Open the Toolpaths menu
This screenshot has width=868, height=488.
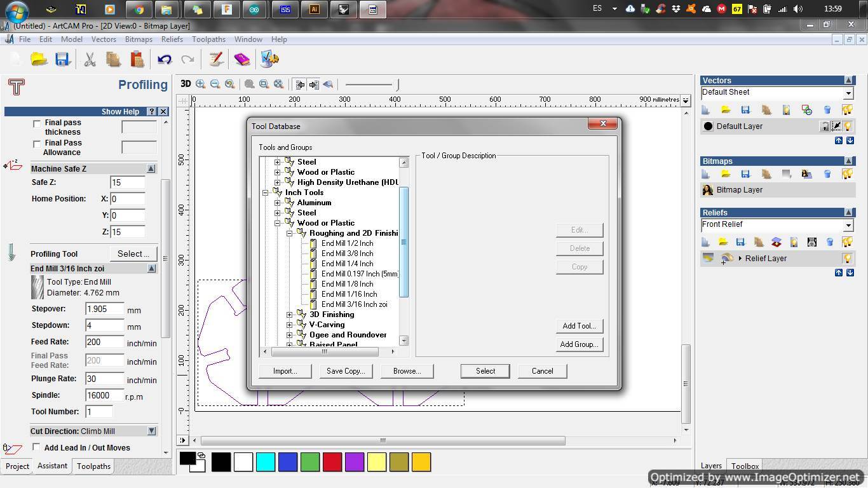pos(208,39)
